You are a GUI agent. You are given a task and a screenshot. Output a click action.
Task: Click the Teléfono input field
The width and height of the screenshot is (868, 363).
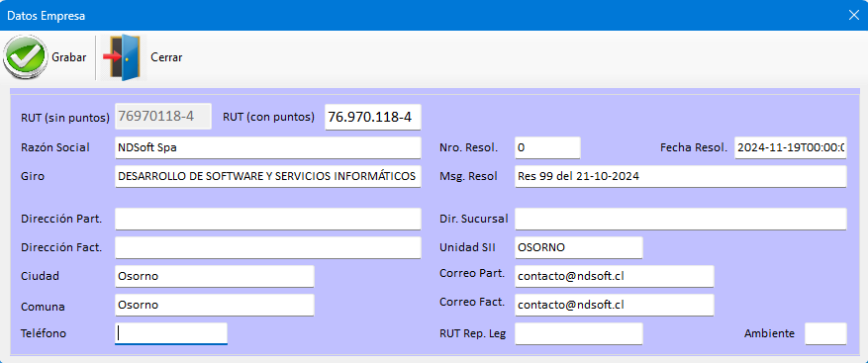[x=171, y=333]
